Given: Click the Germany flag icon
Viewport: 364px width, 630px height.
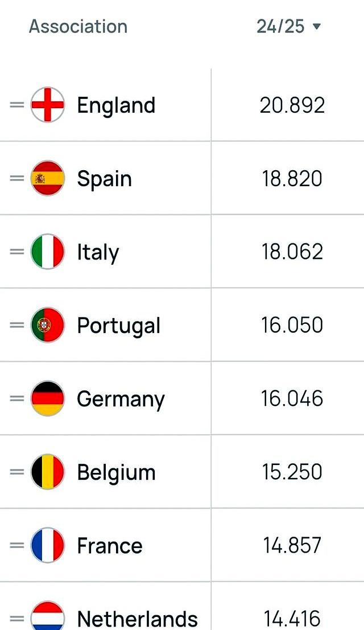Looking at the screenshot, I should pos(47,398).
